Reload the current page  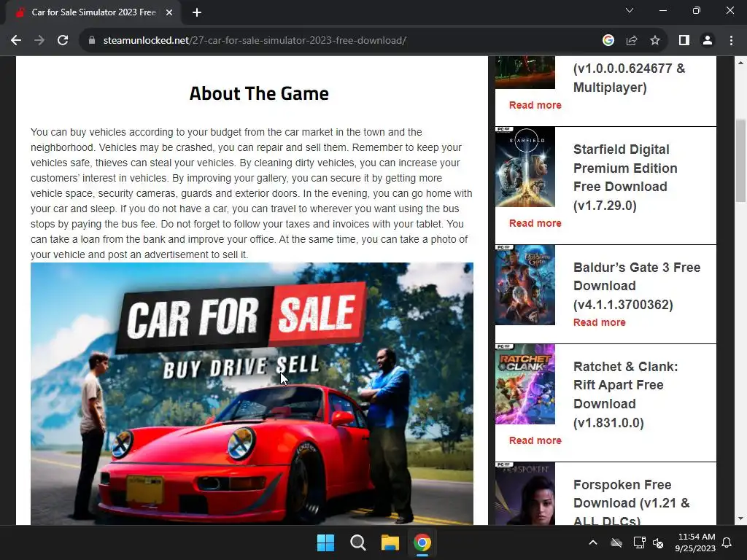tap(63, 41)
